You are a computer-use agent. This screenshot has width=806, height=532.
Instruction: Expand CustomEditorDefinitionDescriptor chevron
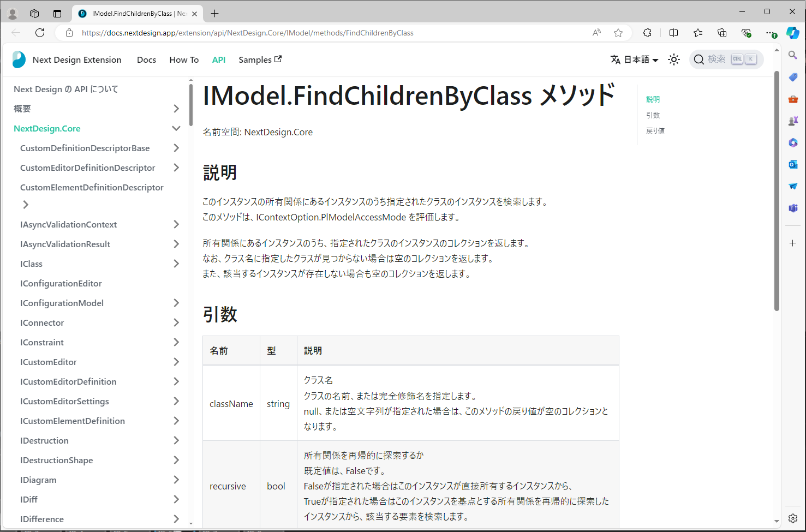pyautogui.click(x=176, y=168)
